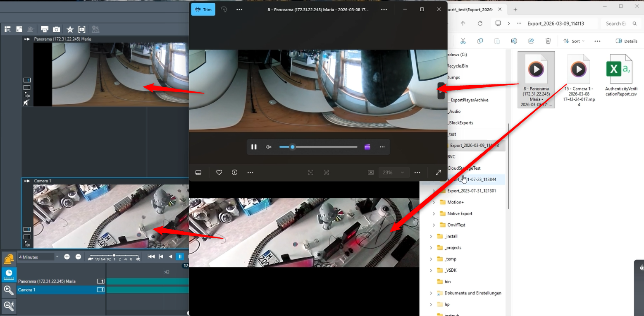Open the forensic search magnifier with walking person
The image size is (644, 316).
point(9,306)
